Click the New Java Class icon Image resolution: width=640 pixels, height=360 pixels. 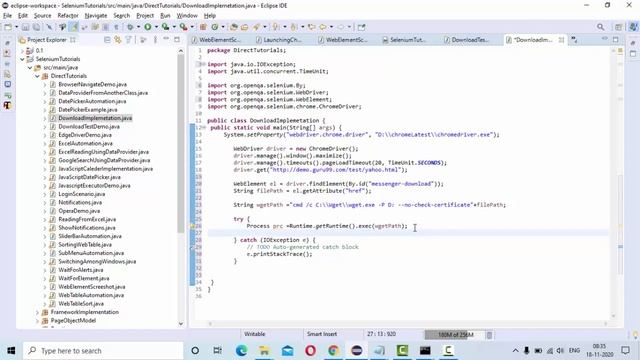pos(215,27)
